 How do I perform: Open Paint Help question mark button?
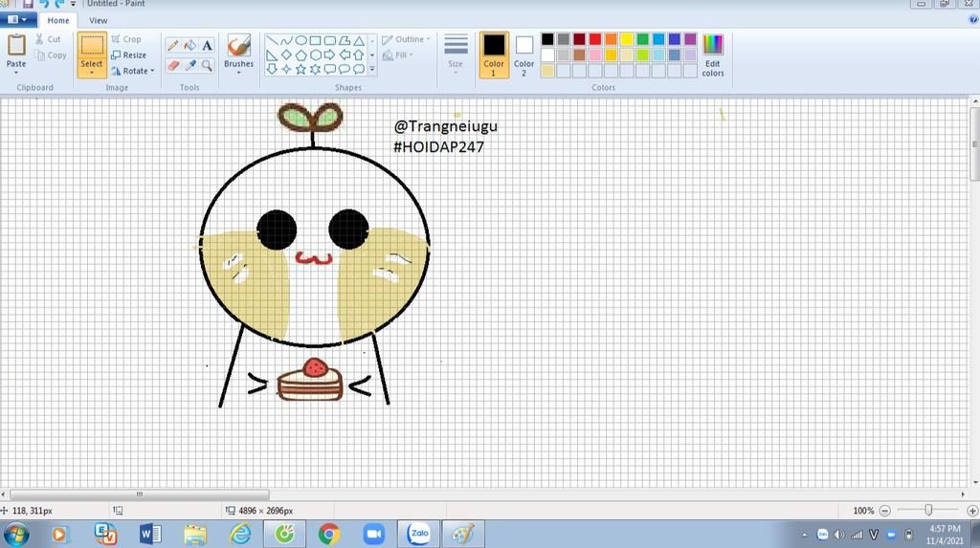click(x=973, y=19)
